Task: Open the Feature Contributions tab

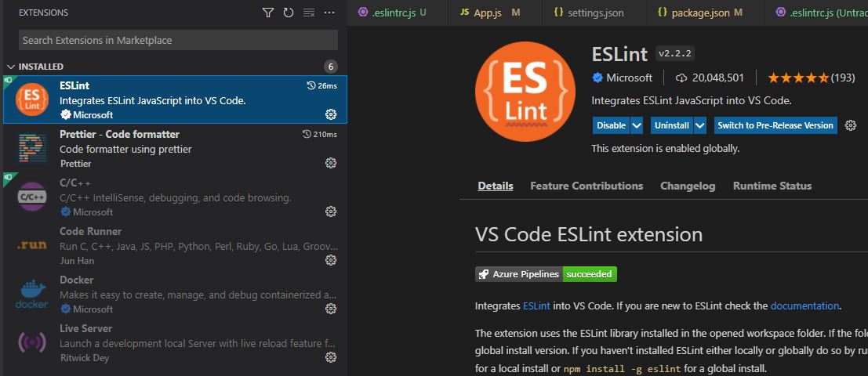Action: [587, 186]
